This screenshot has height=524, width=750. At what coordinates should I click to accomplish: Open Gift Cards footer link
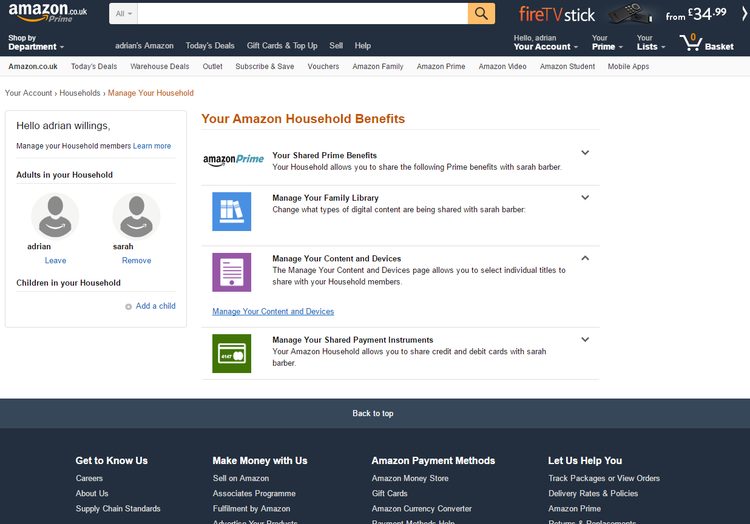click(x=390, y=493)
